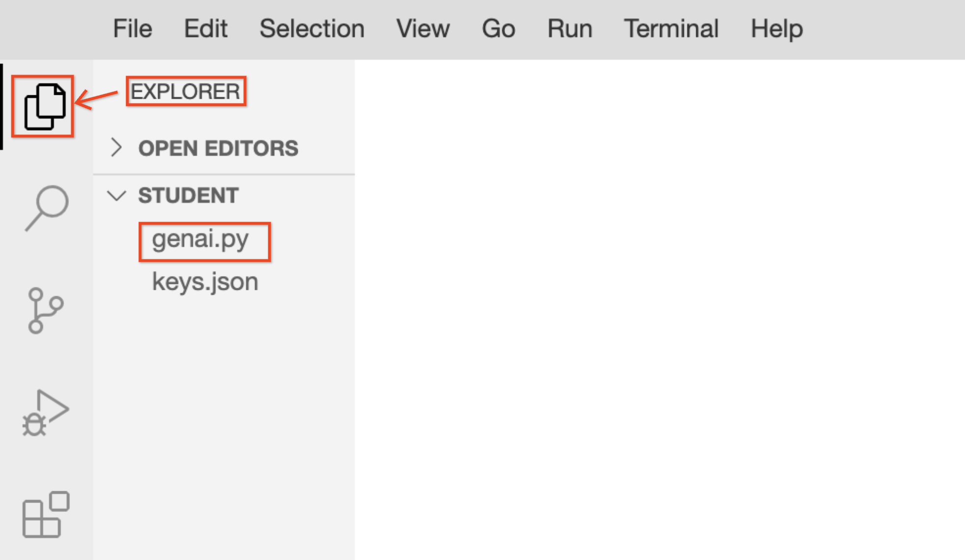
Task: Open the Search magnifier view
Action: point(47,208)
